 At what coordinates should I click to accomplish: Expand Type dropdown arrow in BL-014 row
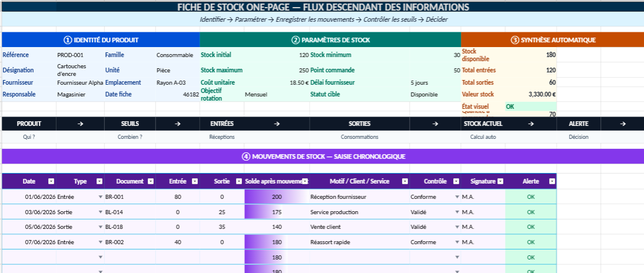pos(100,212)
